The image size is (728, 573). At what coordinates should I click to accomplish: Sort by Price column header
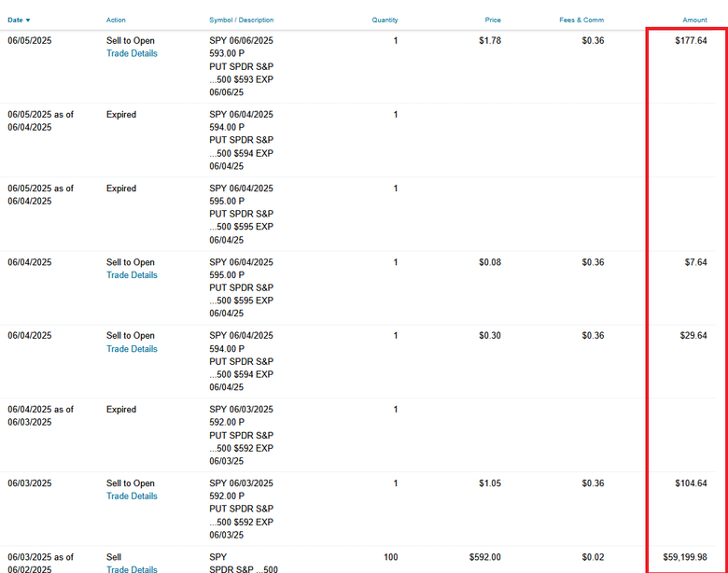tap(493, 20)
